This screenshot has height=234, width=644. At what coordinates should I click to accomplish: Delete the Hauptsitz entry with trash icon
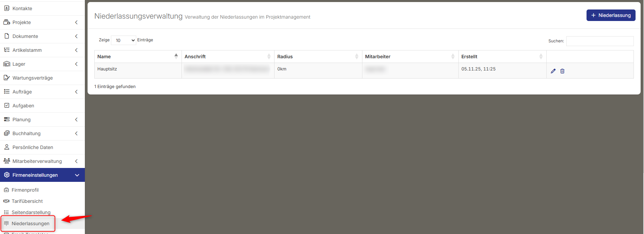click(562, 71)
